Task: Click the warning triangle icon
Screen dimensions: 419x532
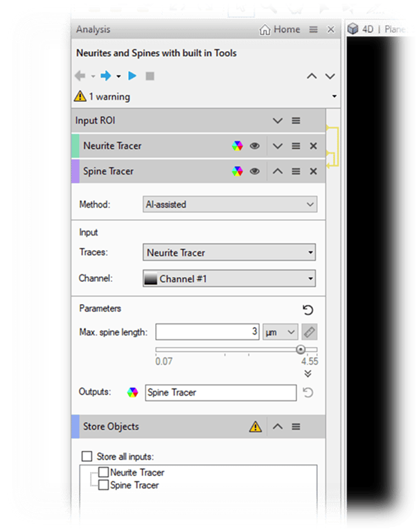Action: 80,96
